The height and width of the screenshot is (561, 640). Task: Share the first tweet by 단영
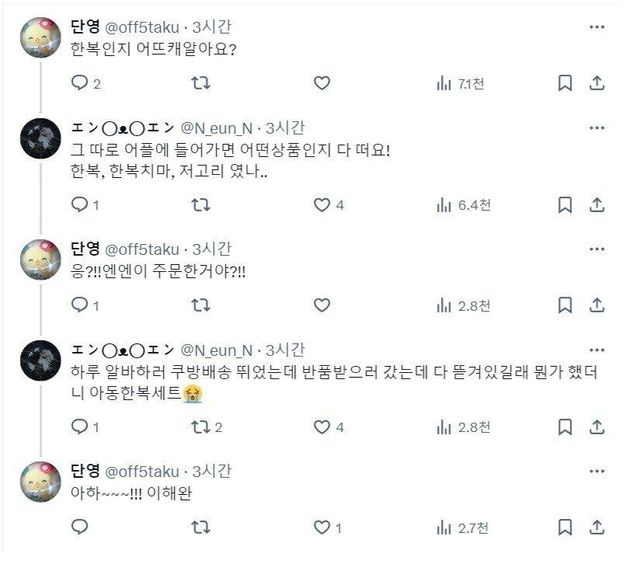(x=597, y=84)
